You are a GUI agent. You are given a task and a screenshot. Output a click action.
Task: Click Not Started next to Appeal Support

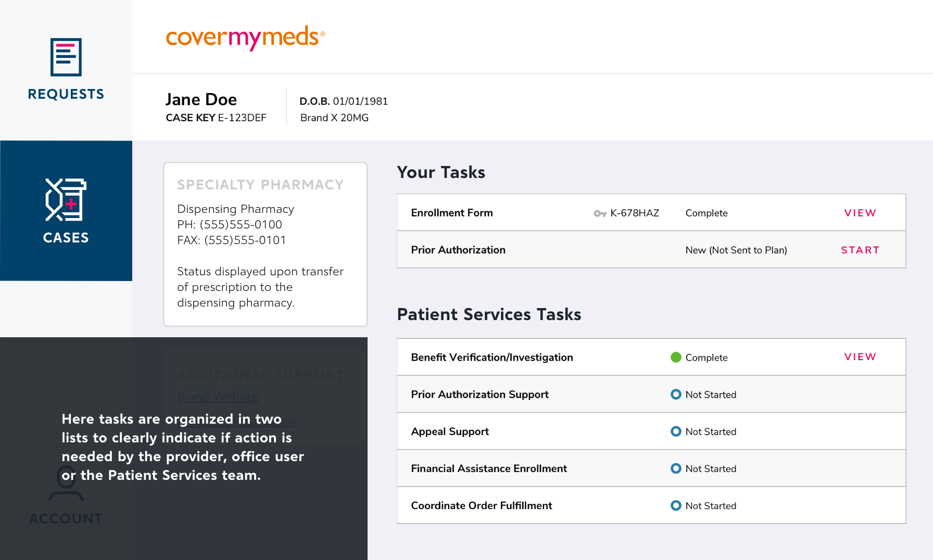711,431
